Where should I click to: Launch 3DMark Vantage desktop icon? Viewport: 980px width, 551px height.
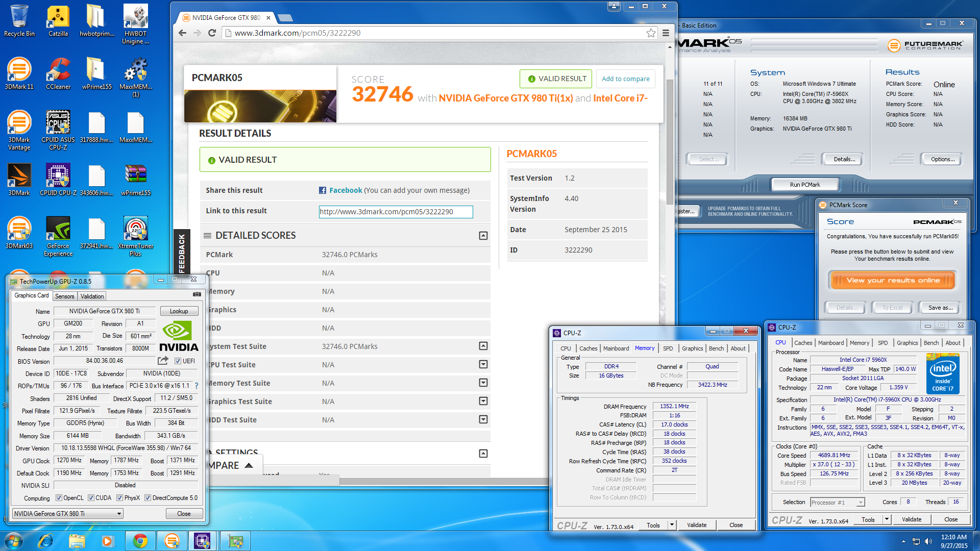(x=19, y=130)
